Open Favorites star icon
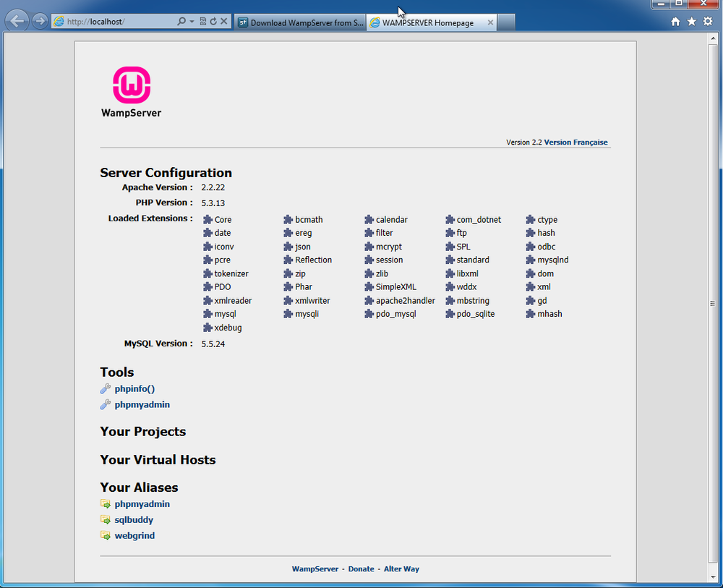The width and height of the screenshot is (723, 588). point(692,22)
